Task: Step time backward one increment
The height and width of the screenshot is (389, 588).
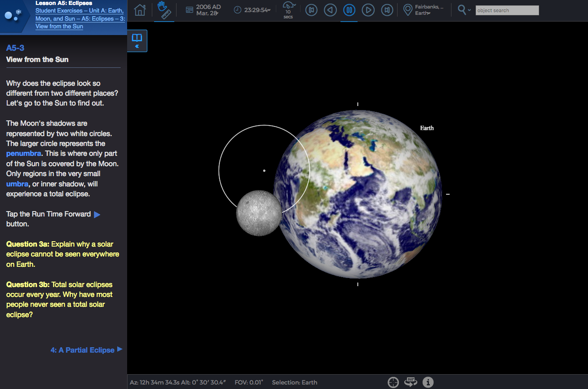Action: tap(311, 10)
